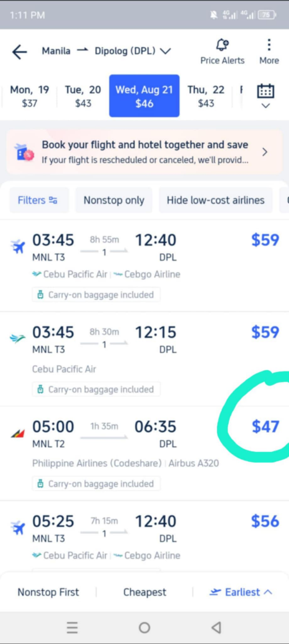Tap the Philippine Airlines logo icon
Image resolution: width=289 pixels, height=644 pixels.
[18, 433]
